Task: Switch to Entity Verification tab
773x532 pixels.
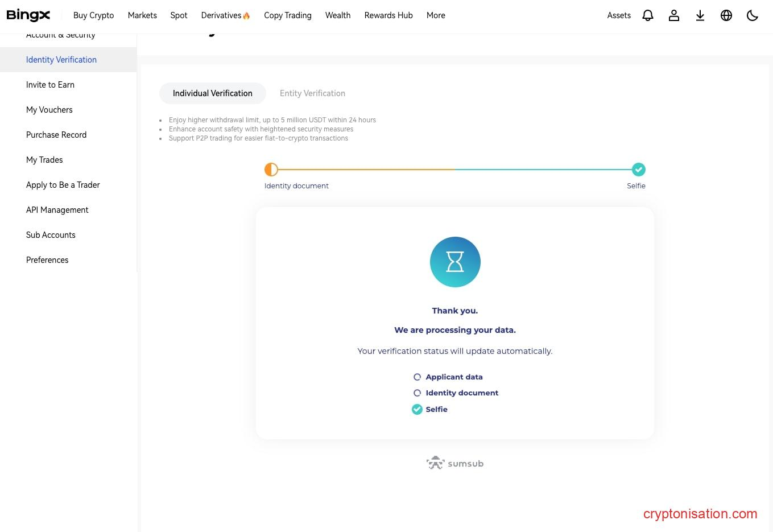Action: click(x=312, y=93)
